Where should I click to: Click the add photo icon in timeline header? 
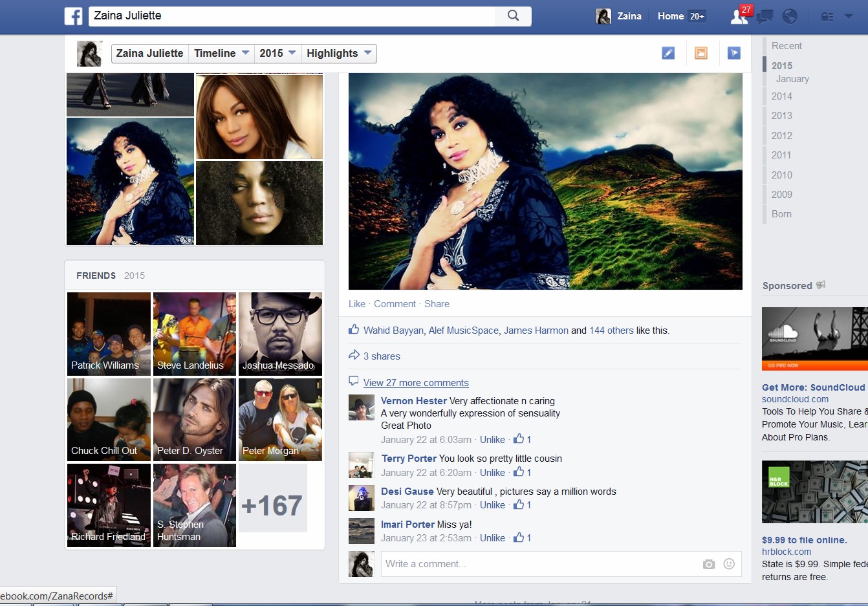701,53
